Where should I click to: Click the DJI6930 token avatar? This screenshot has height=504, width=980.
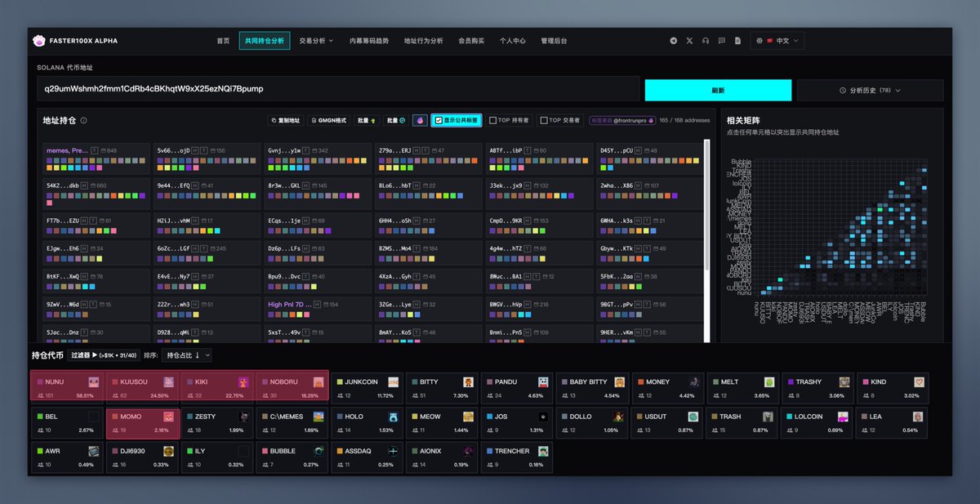168,451
